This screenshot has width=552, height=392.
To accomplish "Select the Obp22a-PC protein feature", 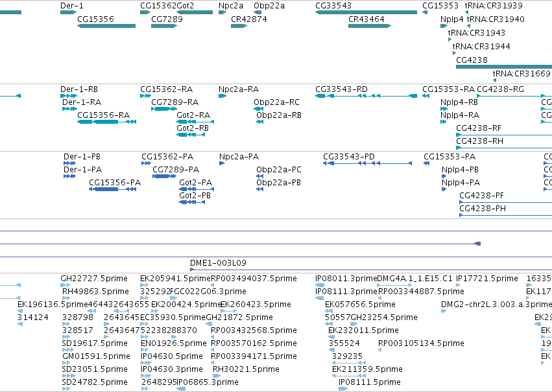I will 260,176.
